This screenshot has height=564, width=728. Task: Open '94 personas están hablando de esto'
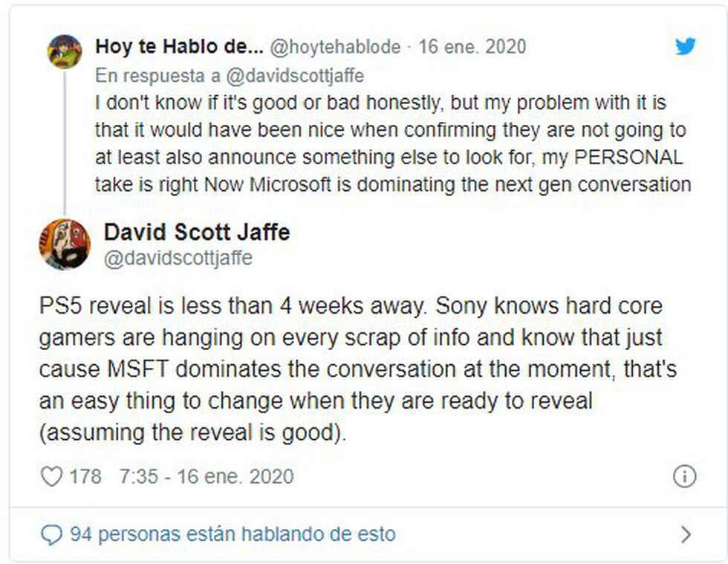tap(233, 534)
